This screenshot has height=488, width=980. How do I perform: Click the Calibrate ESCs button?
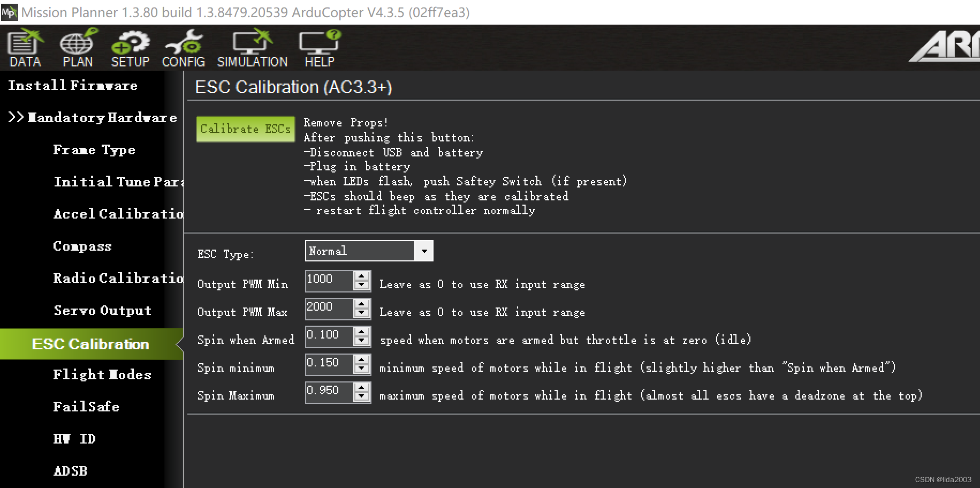[x=246, y=129]
